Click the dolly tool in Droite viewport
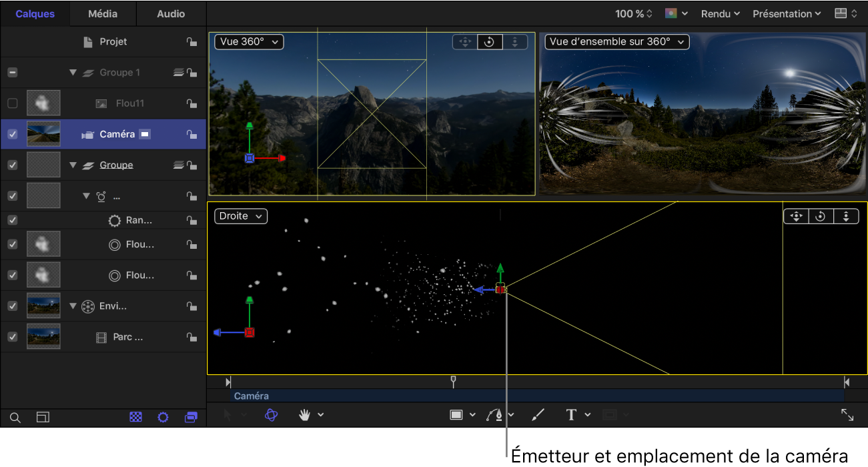The width and height of the screenshot is (868, 467). click(846, 216)
